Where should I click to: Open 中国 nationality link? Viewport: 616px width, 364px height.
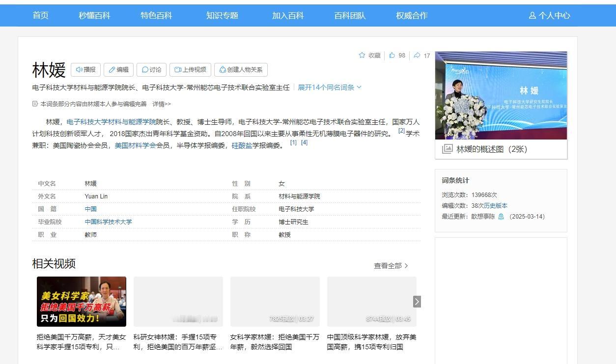90,209
